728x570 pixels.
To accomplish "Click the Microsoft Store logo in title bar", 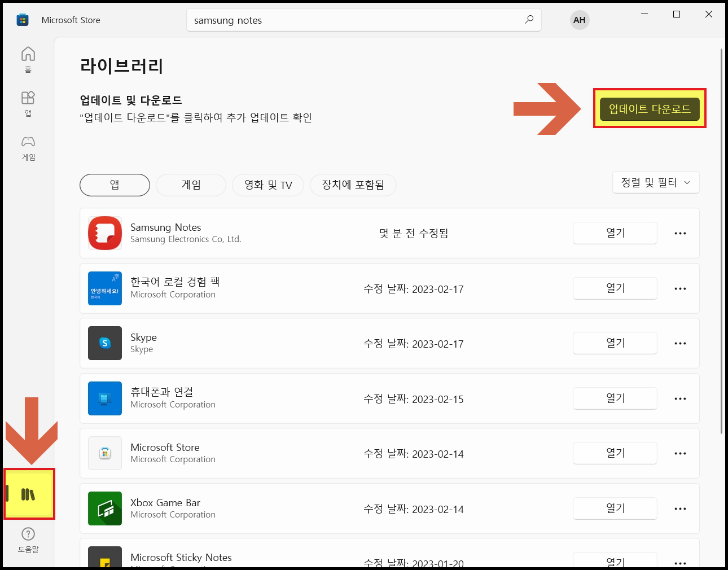I will coord(23,20).
